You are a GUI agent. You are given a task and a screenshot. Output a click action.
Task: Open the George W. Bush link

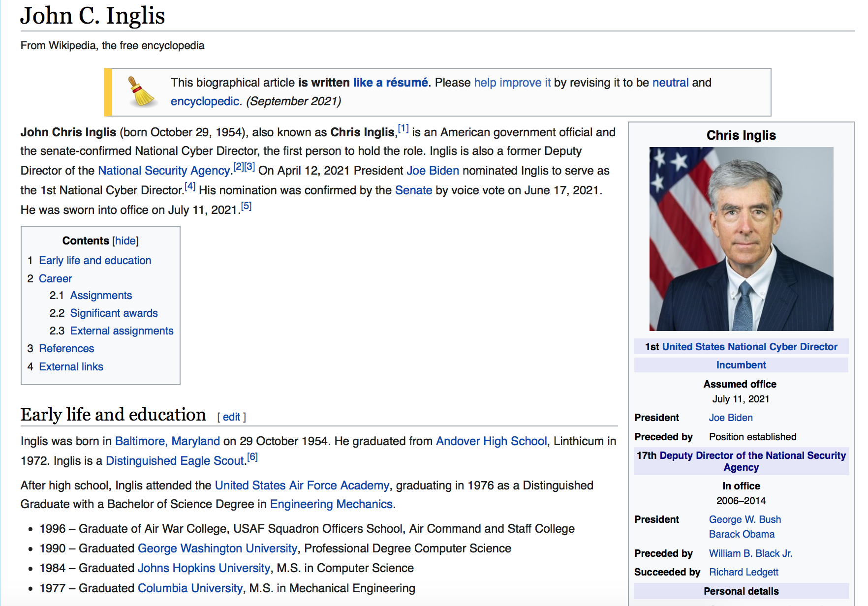[x=744, y=519]
